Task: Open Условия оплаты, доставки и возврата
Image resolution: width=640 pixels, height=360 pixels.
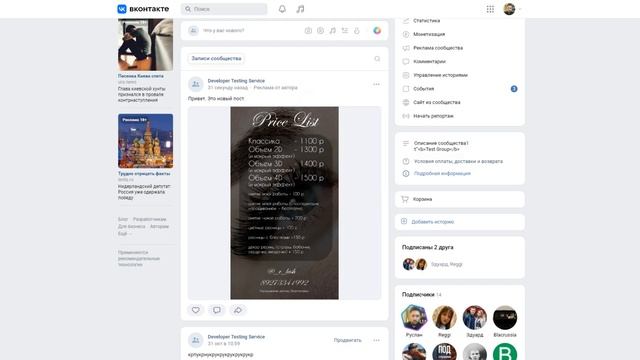Action: coord(458,162)
